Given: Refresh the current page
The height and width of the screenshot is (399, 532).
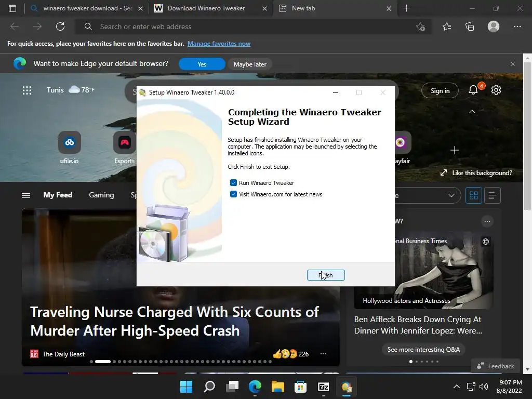Looking at the screenshot, I should click(x=60, y=26).
